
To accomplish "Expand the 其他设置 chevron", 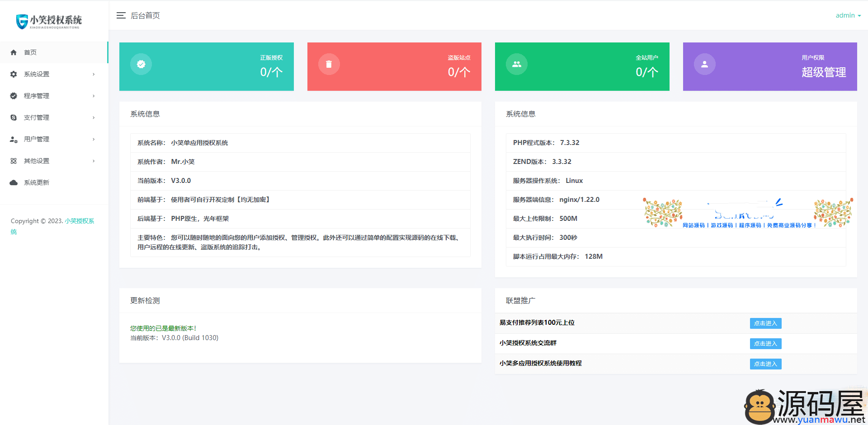I will pos(94,161).
